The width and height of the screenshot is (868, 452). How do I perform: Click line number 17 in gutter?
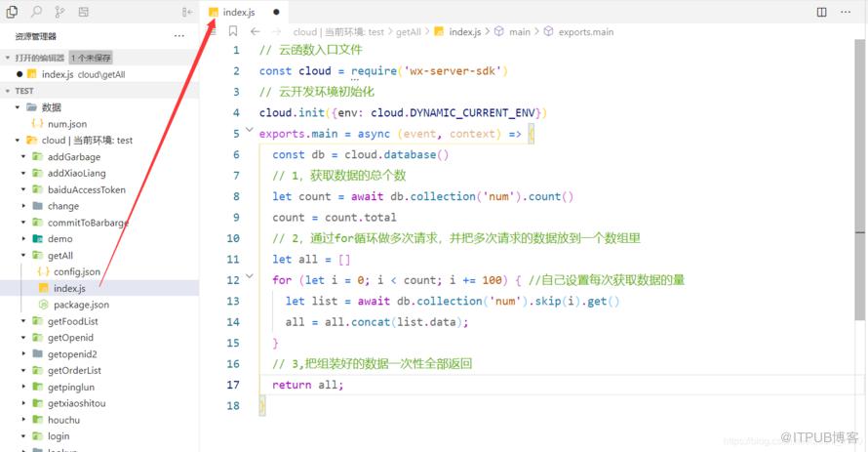coord(233,385)
